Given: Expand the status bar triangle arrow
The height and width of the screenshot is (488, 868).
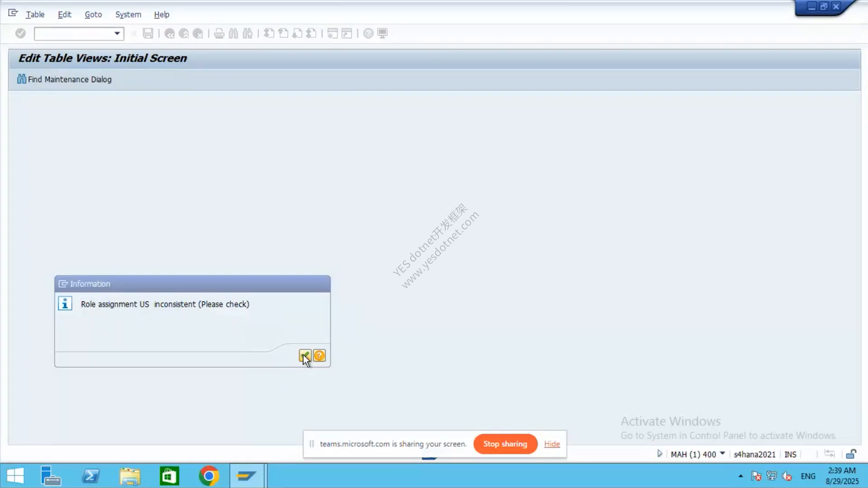Looking at the screenshot, I should tap(660, 454).
